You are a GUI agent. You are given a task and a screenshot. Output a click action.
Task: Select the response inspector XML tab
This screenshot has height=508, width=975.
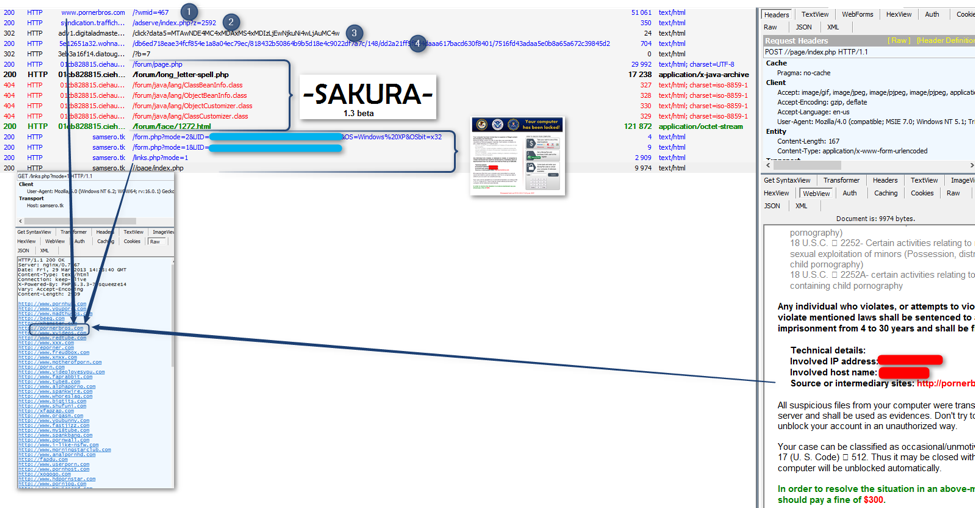pos(801,206)
